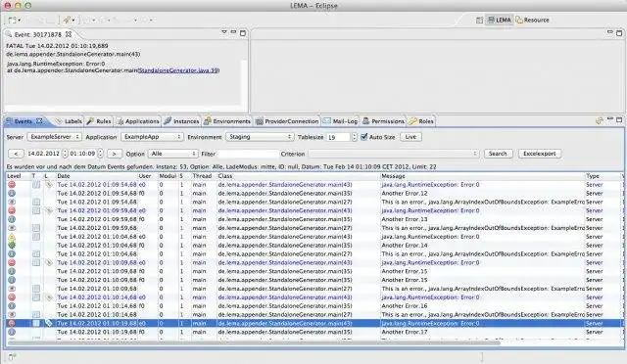Click the Date column header

[x=96, y=176]
